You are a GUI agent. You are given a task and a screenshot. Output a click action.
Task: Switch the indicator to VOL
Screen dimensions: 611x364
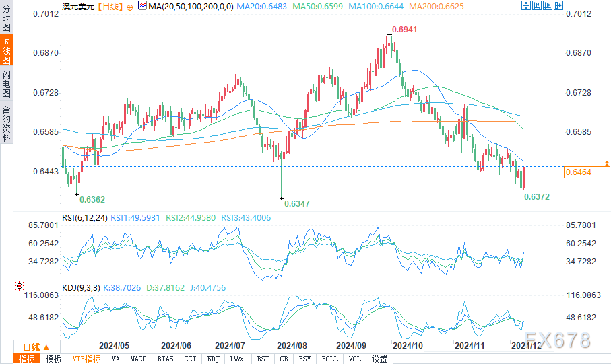click(354, 359)
